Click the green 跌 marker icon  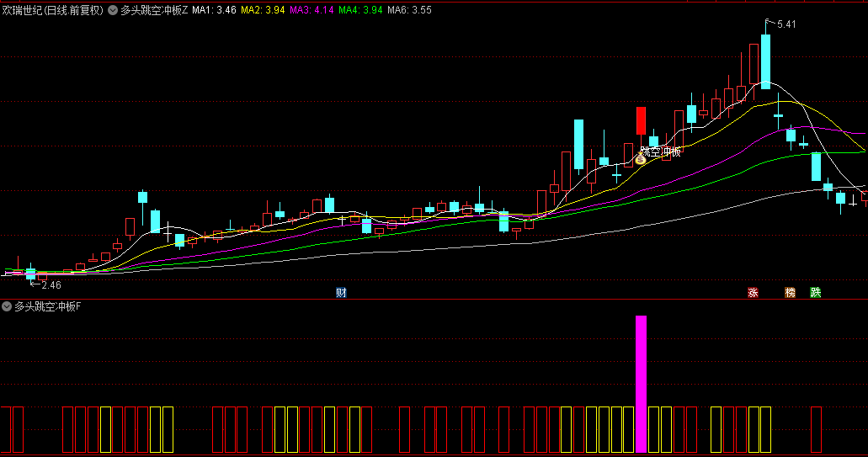click(815, 293)
